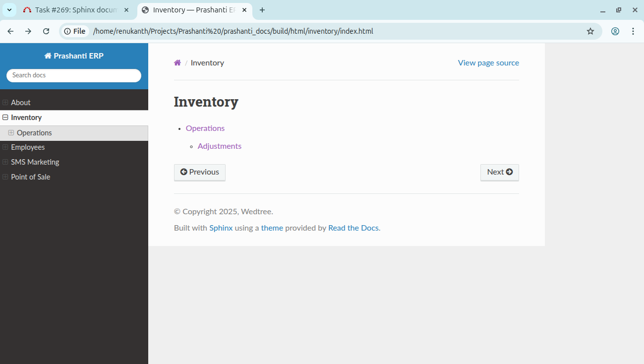Click the browser back arrow
The width and height of the screenshot is (644, 364).
tap(10, 31)
